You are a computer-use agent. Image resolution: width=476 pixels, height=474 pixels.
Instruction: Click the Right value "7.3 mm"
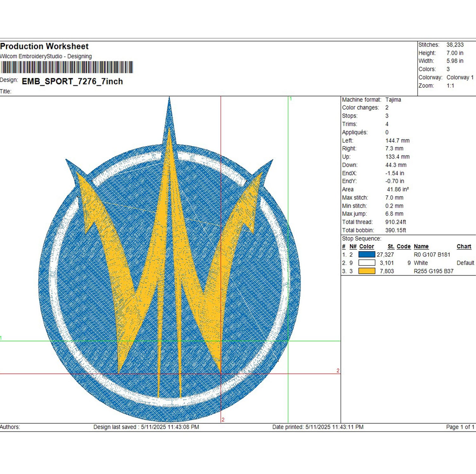click(394, 148)
